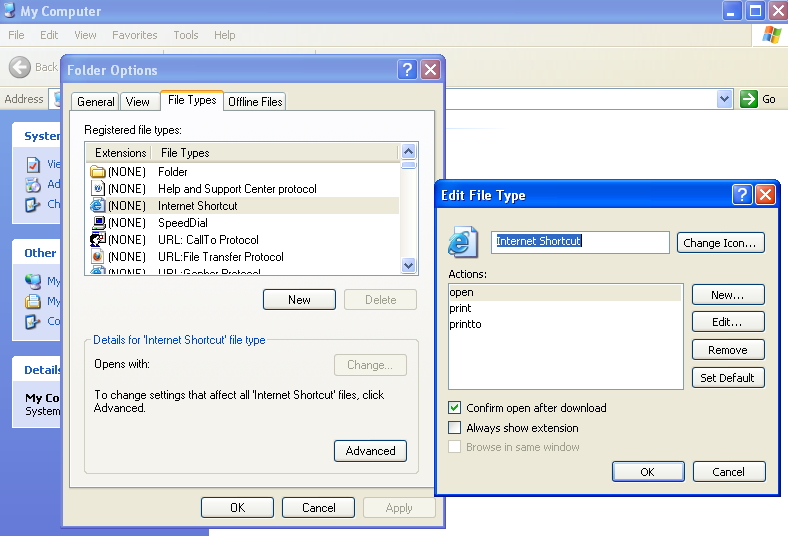Click New... button in Edit File Type
788x536 pixels.
728,294
